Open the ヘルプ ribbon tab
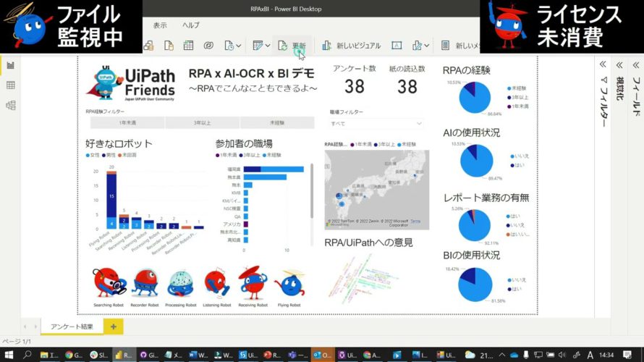This screenshot has height=362, width=644. [x=191, y=25]
